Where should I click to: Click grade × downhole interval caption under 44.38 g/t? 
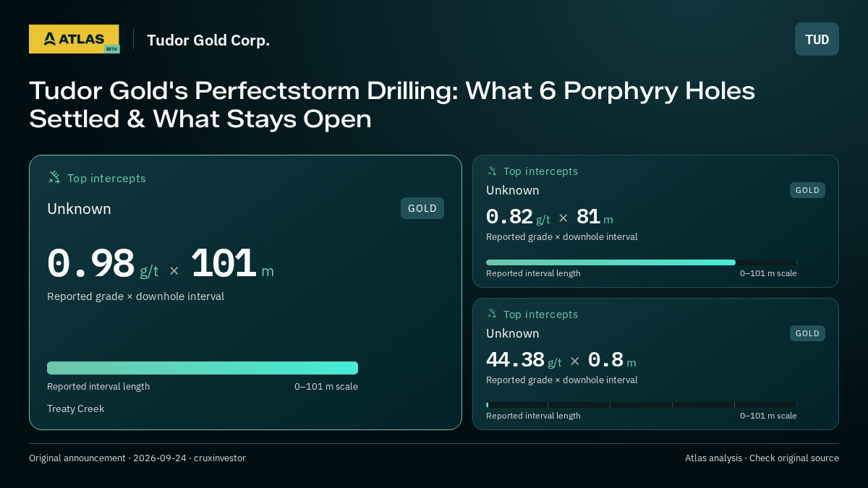562,380
